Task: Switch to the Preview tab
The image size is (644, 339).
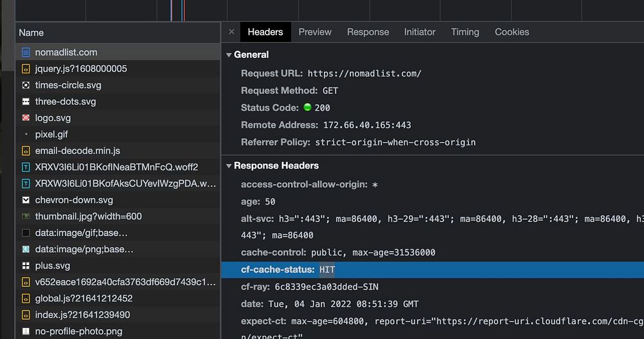Action: tap(315, 32)
